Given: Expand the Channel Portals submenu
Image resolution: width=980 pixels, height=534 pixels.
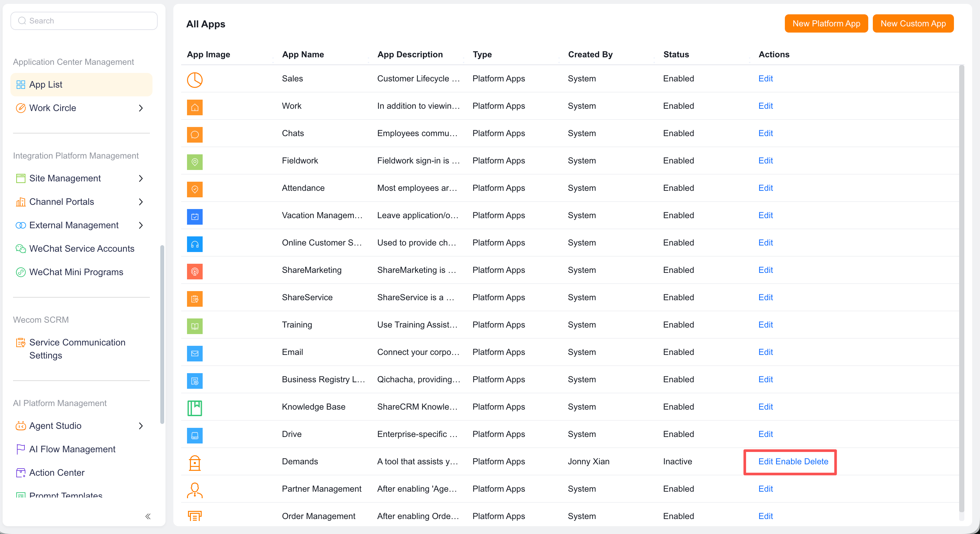Looking at the screenshot, I should pyautogui.click(x=141, y=202).
